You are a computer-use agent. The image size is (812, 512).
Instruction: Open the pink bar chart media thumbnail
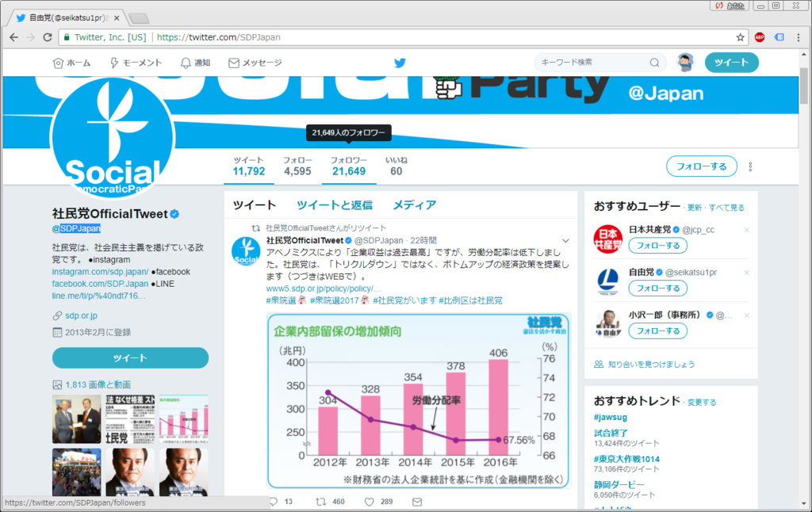(184, 419)
